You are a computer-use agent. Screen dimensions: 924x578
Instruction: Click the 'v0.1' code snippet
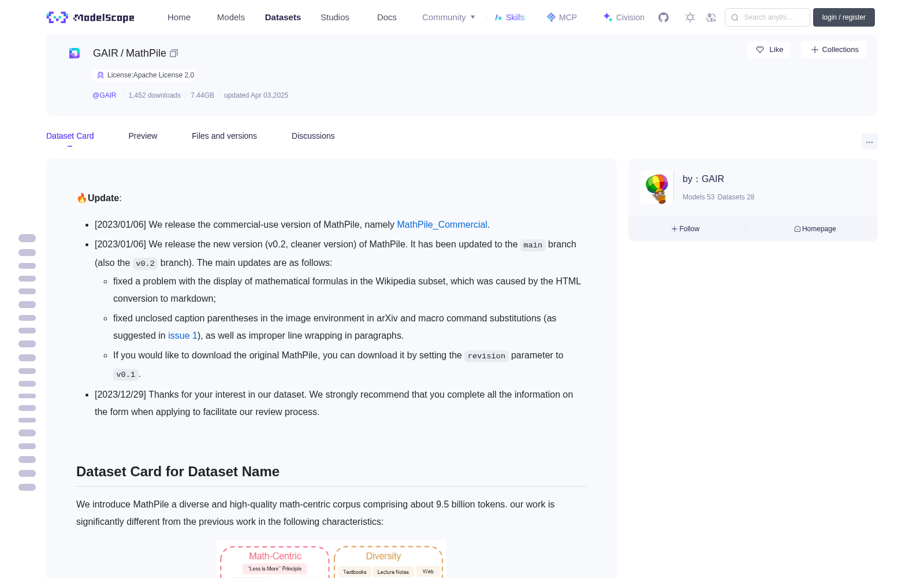tap(126, 375)
